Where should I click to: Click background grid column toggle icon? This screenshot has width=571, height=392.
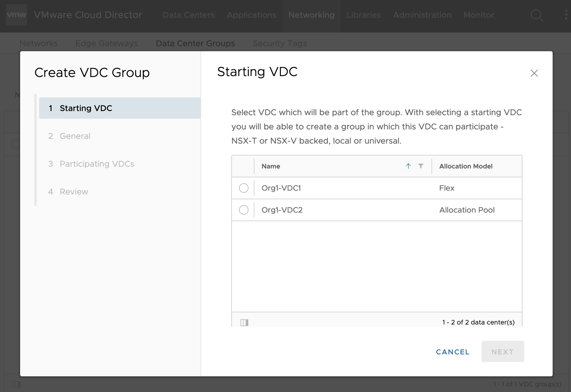click(x=17, y=384)
